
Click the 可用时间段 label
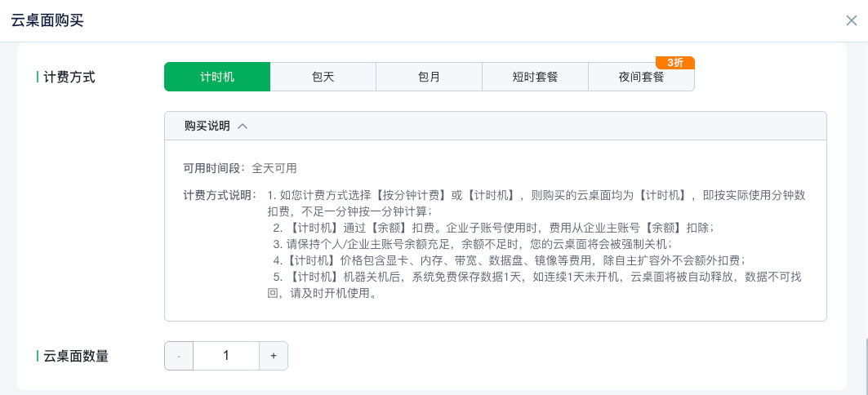(x=213, y=168)
